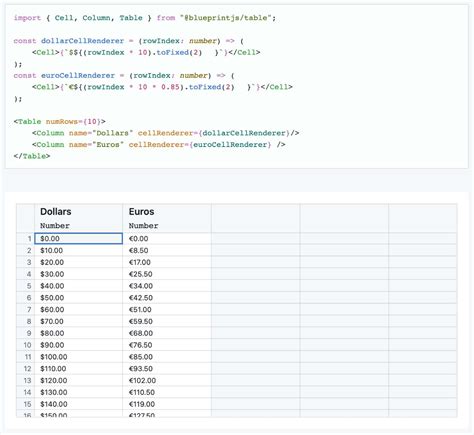
Task: Select the €17.00 cell
Action: point(167,262)
